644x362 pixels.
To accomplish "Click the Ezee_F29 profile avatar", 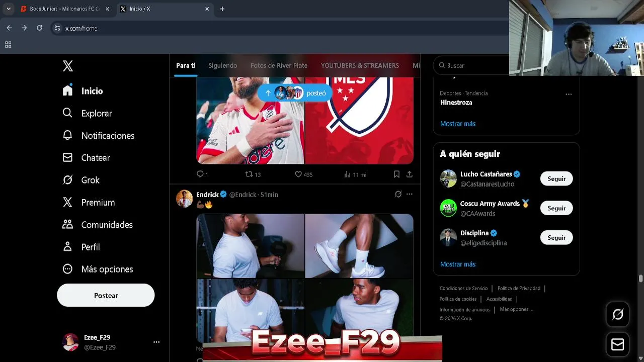I will click(x=70, y=342).
